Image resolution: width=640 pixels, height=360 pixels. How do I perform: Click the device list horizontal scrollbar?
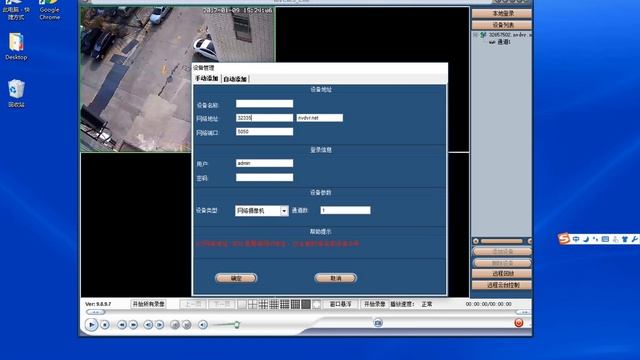(x=502, y=241)
